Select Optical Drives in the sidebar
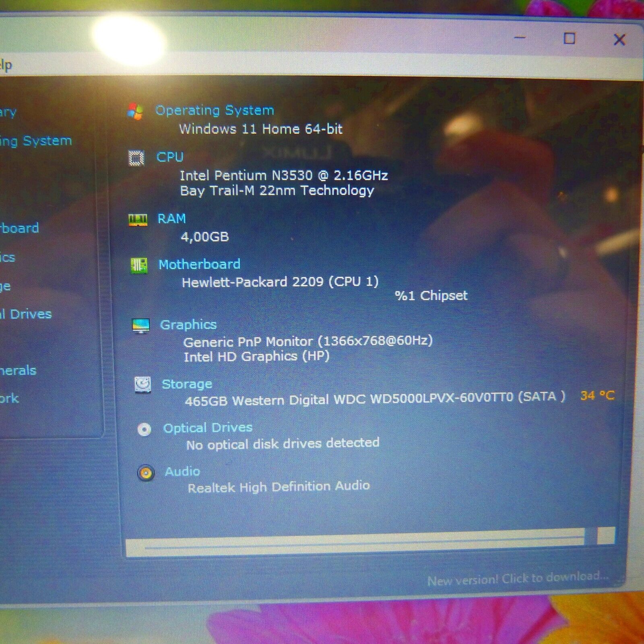This screenshot has width=644, height=644. pyautogui.click(x=26, y=314)
